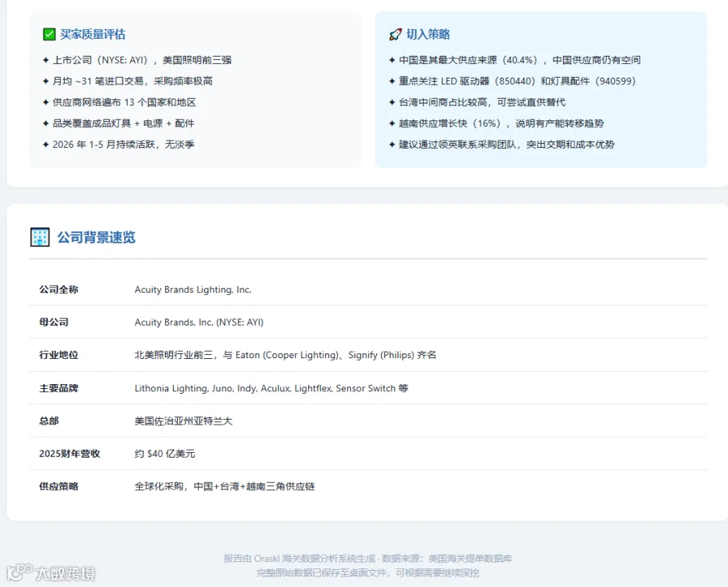Select the 公司背景速览 section title
Image resolution: width=728 pixels, height=587 pixels.
point(96,237)
